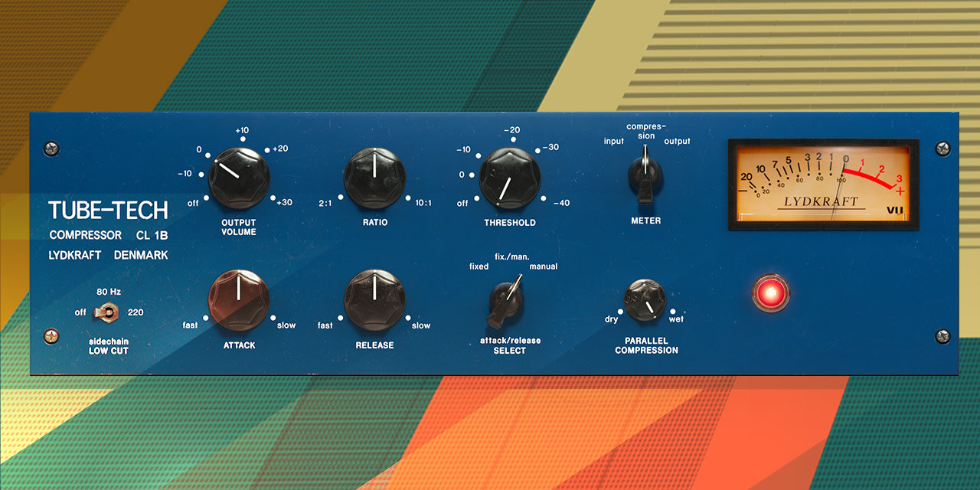
Task: Click the 'dry' label on Parallel Compression
Action: [612, 319]
